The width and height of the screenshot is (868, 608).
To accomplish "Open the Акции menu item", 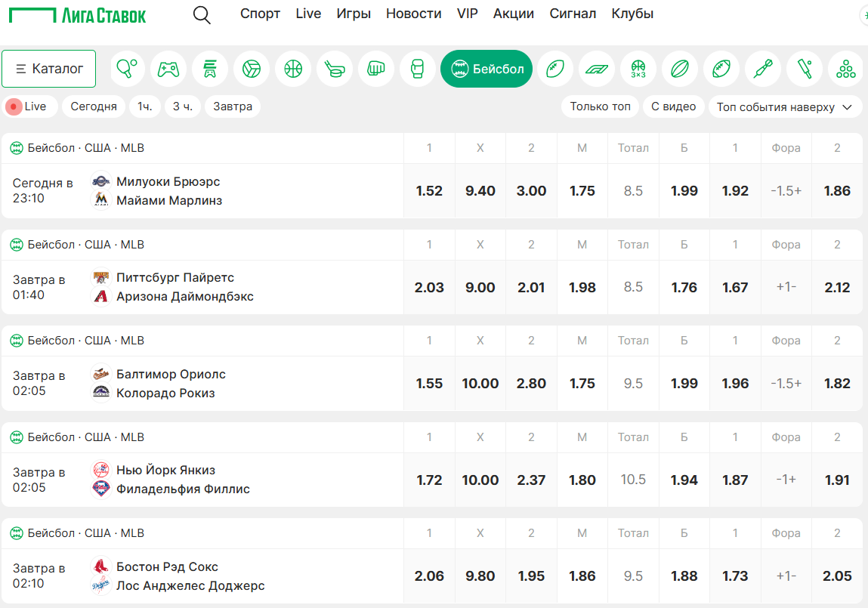I will 514,14.
